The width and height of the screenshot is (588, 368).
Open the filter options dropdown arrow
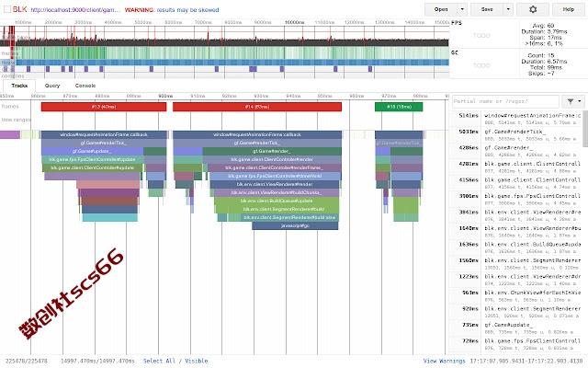[x=580, y=101]
